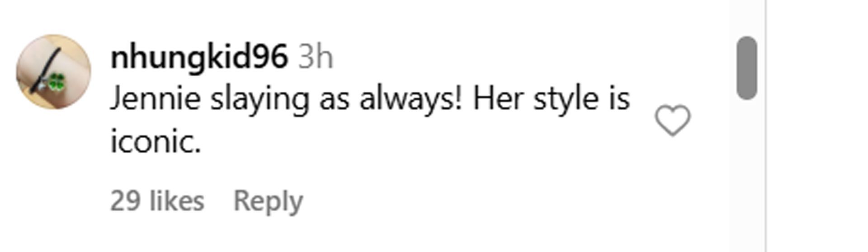
Task: Select the "Reply" link under the comment
Action: (268, 201)
